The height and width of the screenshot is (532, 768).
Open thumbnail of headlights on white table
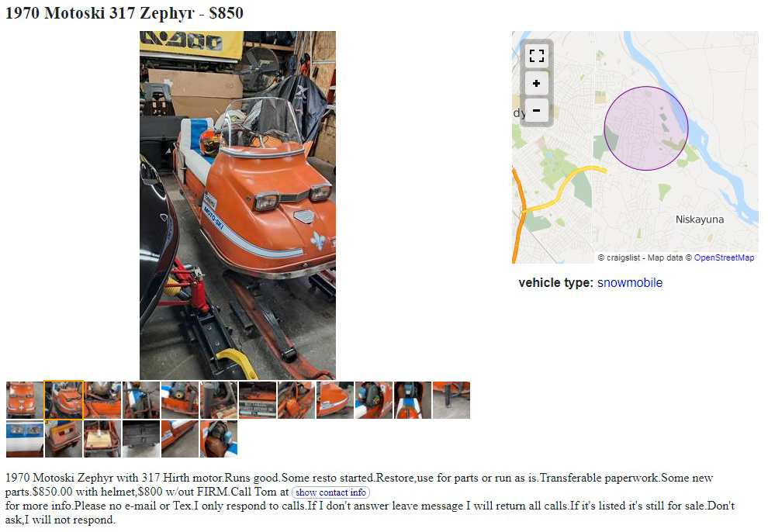(25, 438)
